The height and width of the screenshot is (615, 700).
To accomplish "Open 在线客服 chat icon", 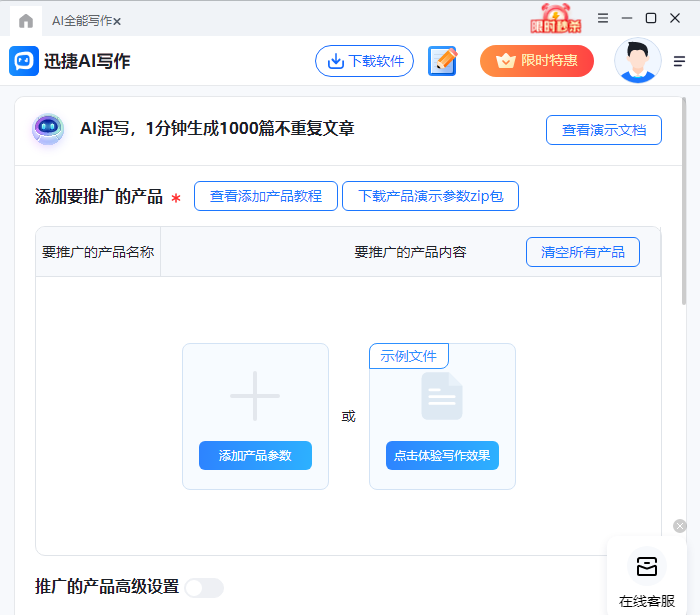I will 646,567.
